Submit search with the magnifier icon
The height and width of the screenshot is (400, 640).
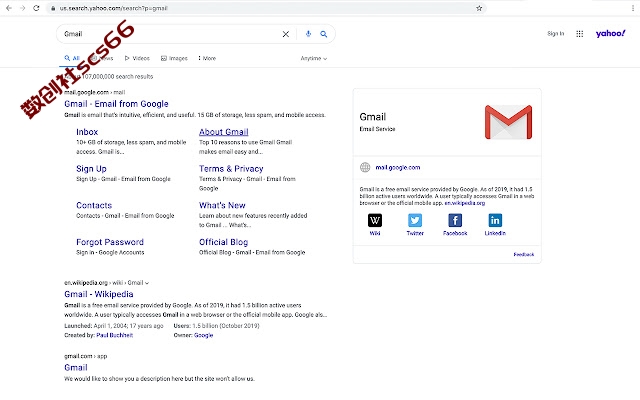(324, 34)
